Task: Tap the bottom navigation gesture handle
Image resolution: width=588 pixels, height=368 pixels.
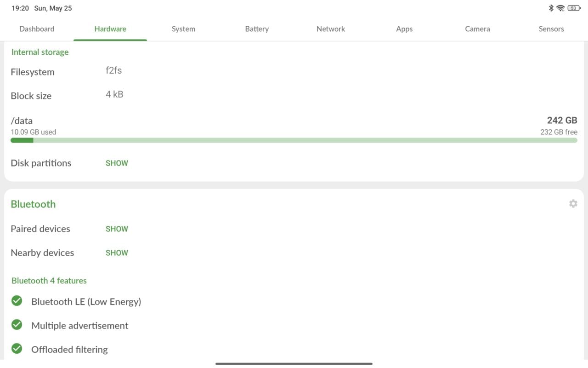Action: pos(294,363)
